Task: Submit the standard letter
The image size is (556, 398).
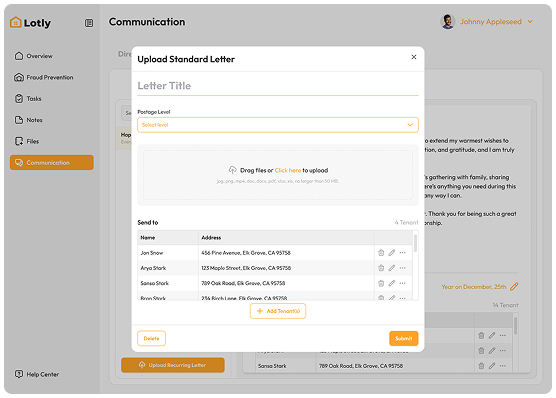Action: [x=404, y=338]
